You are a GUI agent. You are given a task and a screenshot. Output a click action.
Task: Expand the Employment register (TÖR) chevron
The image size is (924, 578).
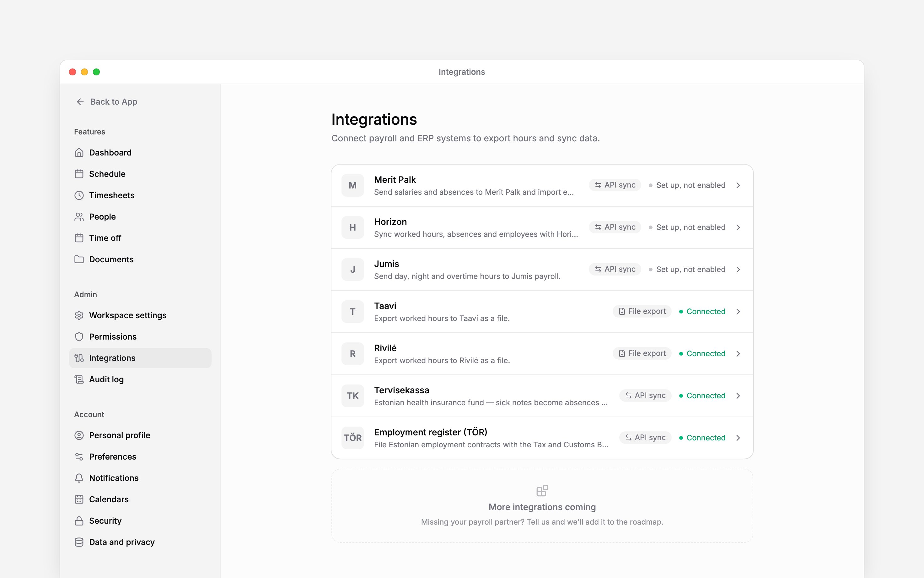point(738,438)
